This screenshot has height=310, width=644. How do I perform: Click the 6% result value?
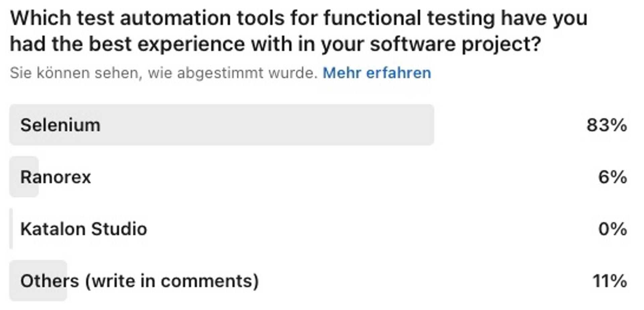coord(612,177)
